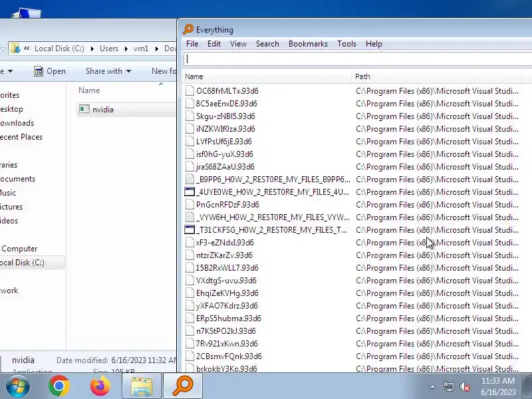Open the Search menu in Everything

tap(267, 44)
